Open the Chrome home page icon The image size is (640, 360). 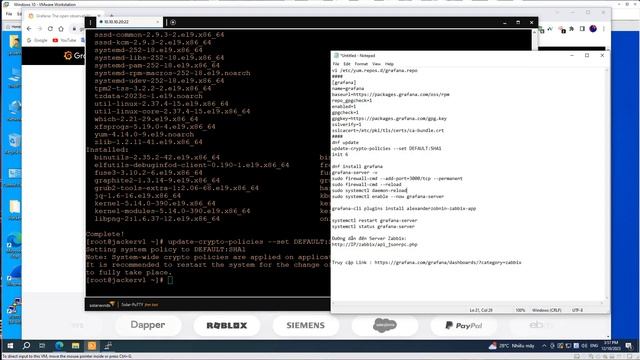click(61, 29)
